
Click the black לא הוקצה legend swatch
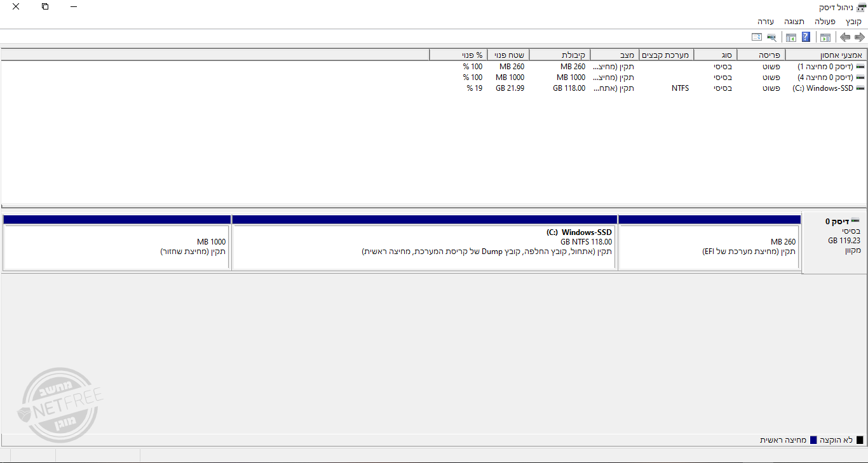coord(860,440)
